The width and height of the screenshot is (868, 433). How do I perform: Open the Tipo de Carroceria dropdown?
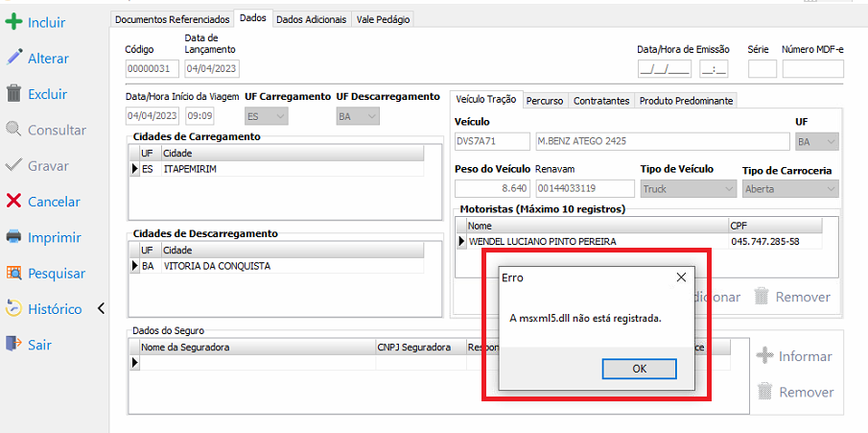tap(790, 189)
